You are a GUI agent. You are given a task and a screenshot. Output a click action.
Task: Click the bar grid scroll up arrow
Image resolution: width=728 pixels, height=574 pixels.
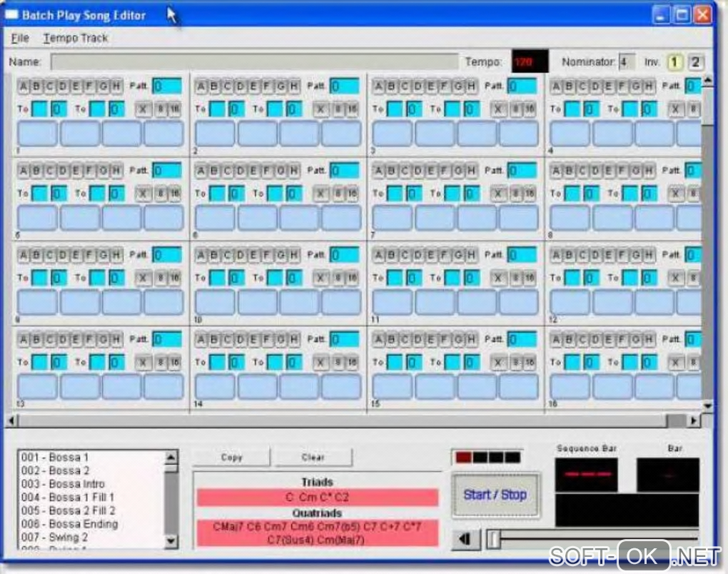[707, 81]
